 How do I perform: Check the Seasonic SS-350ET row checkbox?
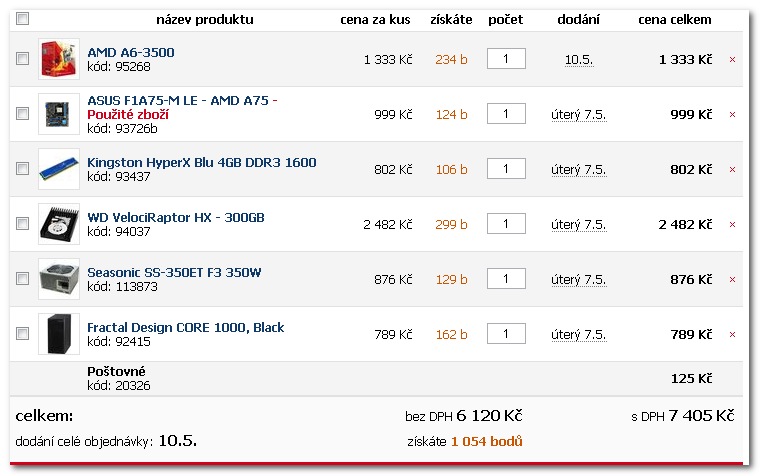click(22, 279)
